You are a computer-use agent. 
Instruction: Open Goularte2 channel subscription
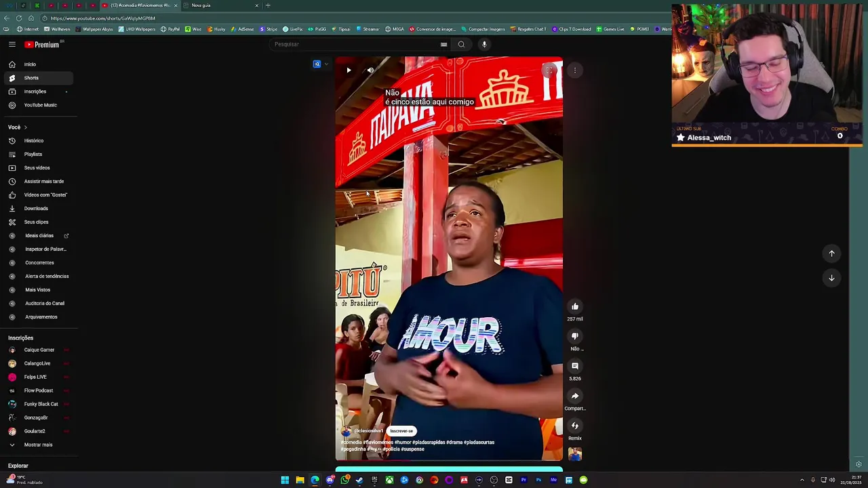(x=37, y=431)
